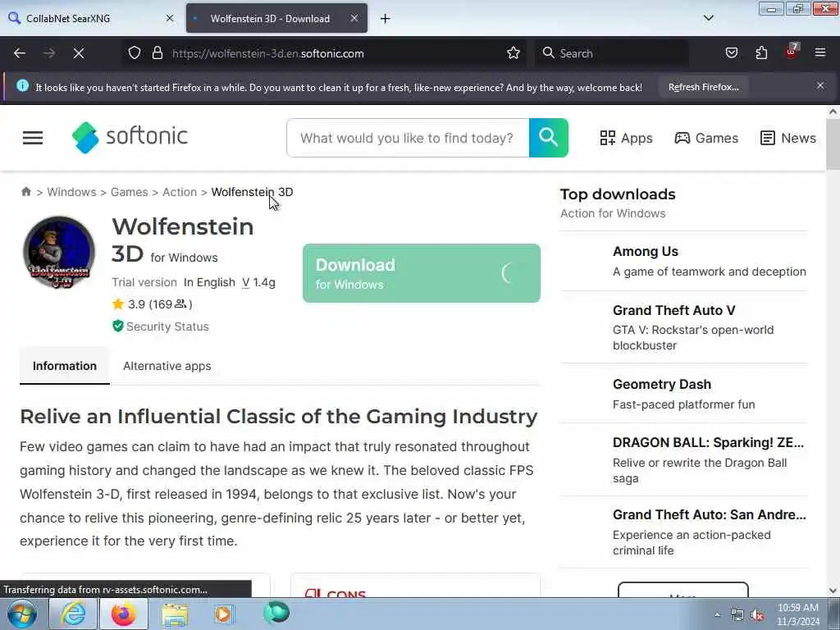Screen dimensions: 840x630
Task: Close the Wolfenstein 3D tab
Action: coord(354,18)
